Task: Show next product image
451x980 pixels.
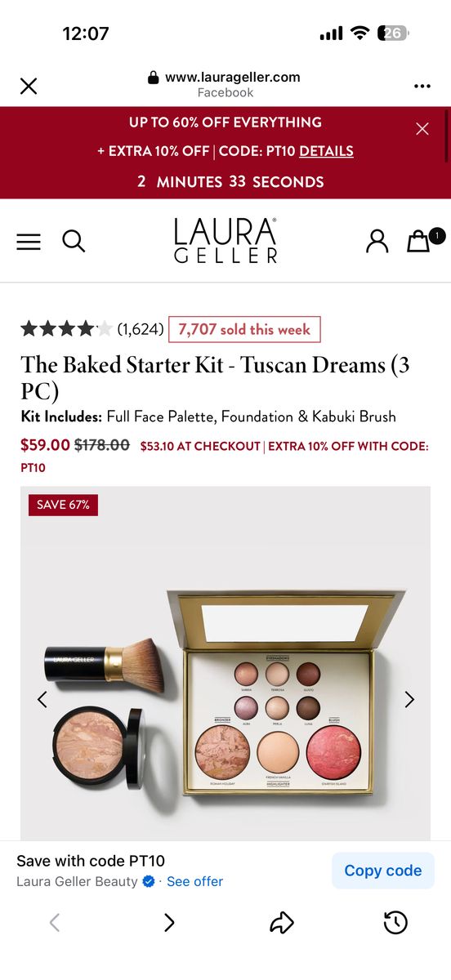Action: point(409,699)
